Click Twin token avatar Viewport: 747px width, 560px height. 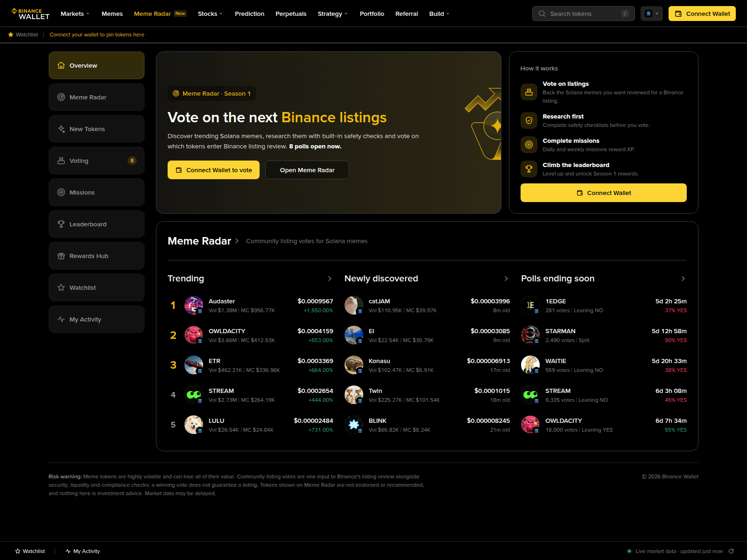click(x=354, y=395)
